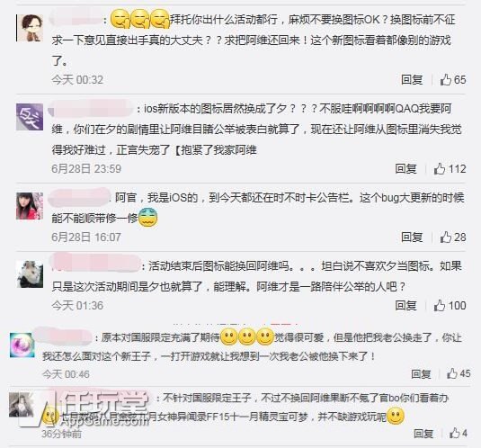Screen dimensions: 481x448
Task: Click 回复 on the 今天 00:46 comment
Action: coord(421,373)
